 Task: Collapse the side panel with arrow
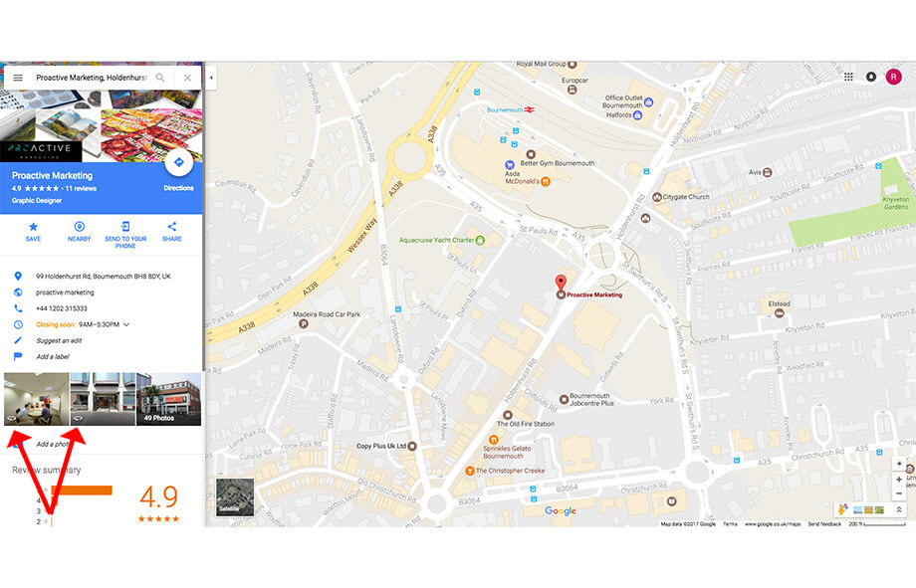[x=211, y=78]
